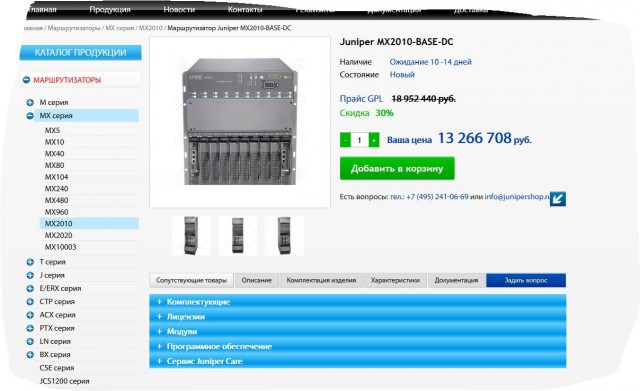Screen dimensions: 640x391
Task: Expand the Лицензии accordion row
Action: pyautogui.click(x=358, y=317)
